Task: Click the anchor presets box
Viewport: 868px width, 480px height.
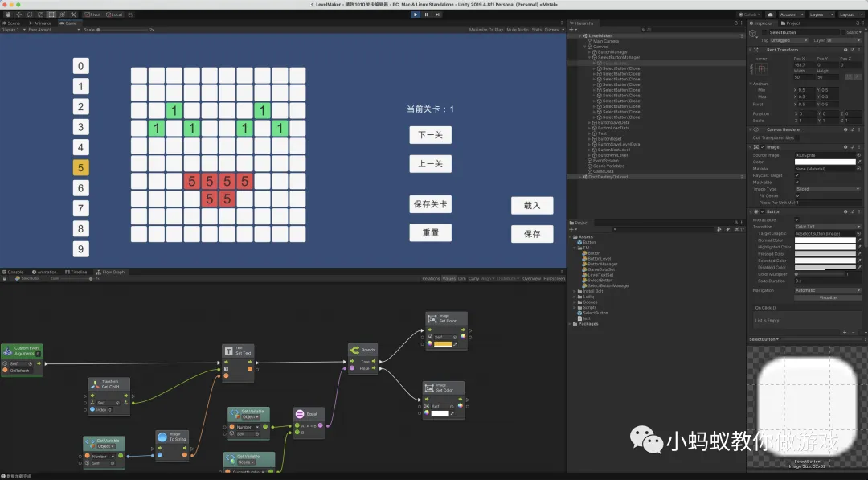Action: (762, 69)
